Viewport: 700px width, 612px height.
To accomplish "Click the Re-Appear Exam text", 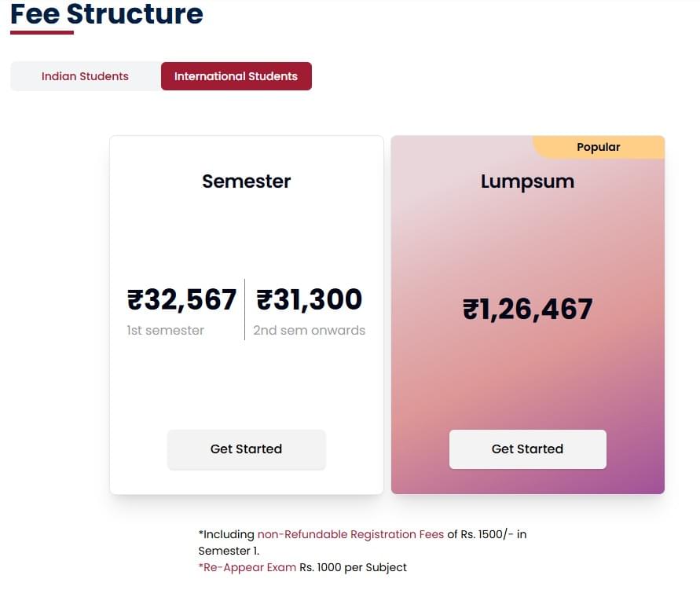I will [x=248, y=567].
